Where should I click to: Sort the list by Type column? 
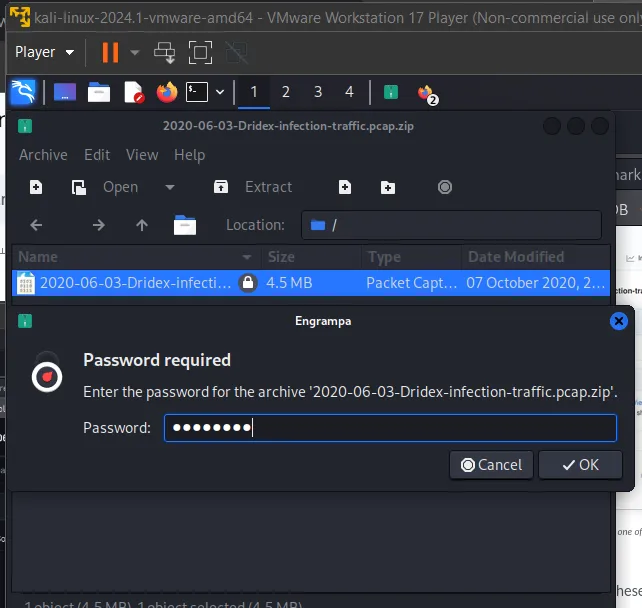[x=411, y=257]
